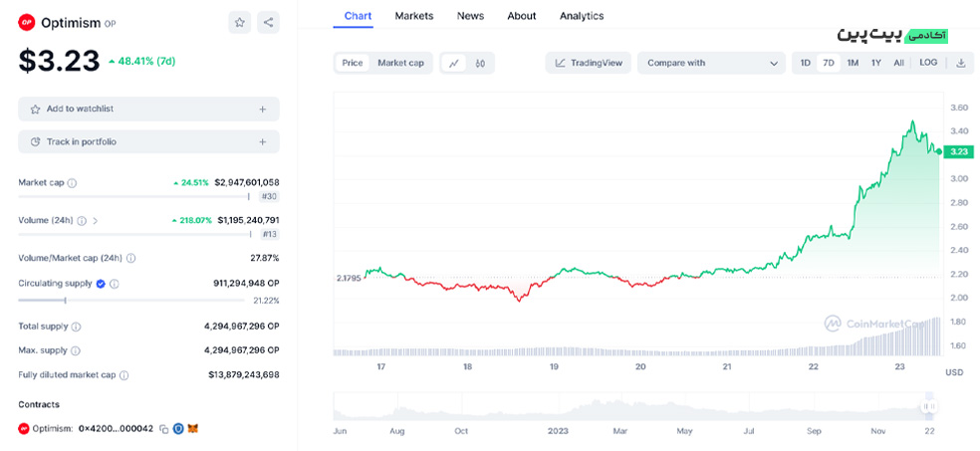This screenshot has height=451, width=980.
Task: Expand Add to watchlist plus
Action: pyautogui.click(x=262, y=109)
